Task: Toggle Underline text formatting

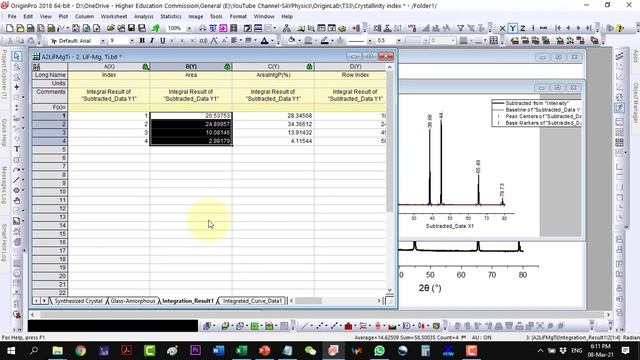Action: [162, 40]
